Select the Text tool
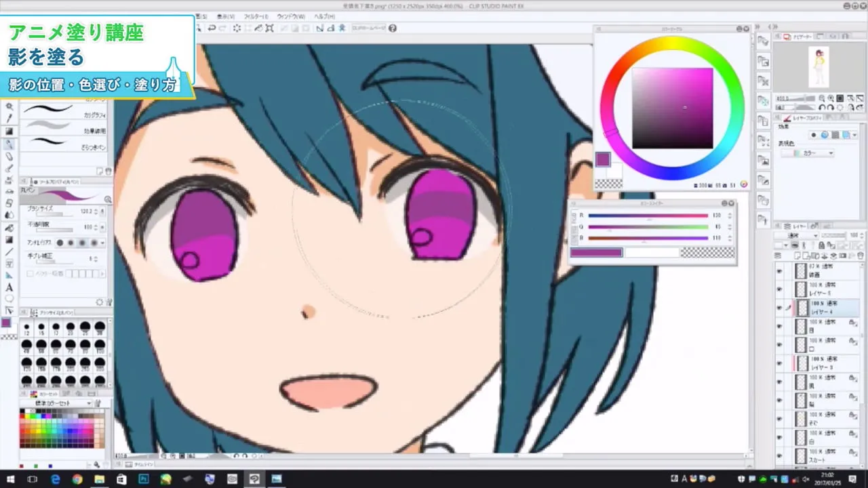868x488 pixels. point(9,288)
